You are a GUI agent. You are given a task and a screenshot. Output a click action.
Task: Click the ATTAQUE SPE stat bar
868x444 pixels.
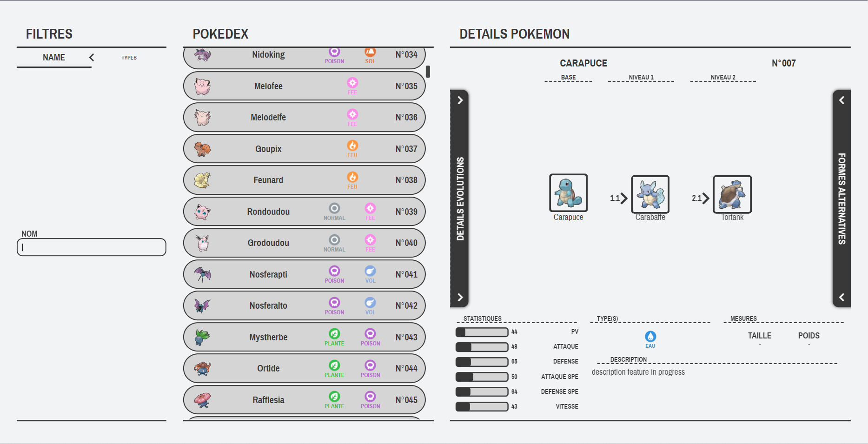(x=482, y=377)
